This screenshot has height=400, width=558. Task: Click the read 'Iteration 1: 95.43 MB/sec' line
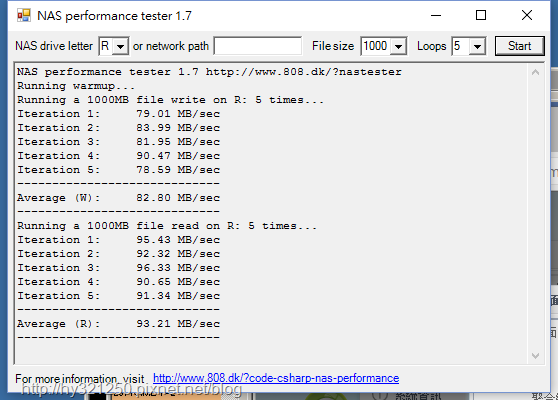tap(119, 240)
